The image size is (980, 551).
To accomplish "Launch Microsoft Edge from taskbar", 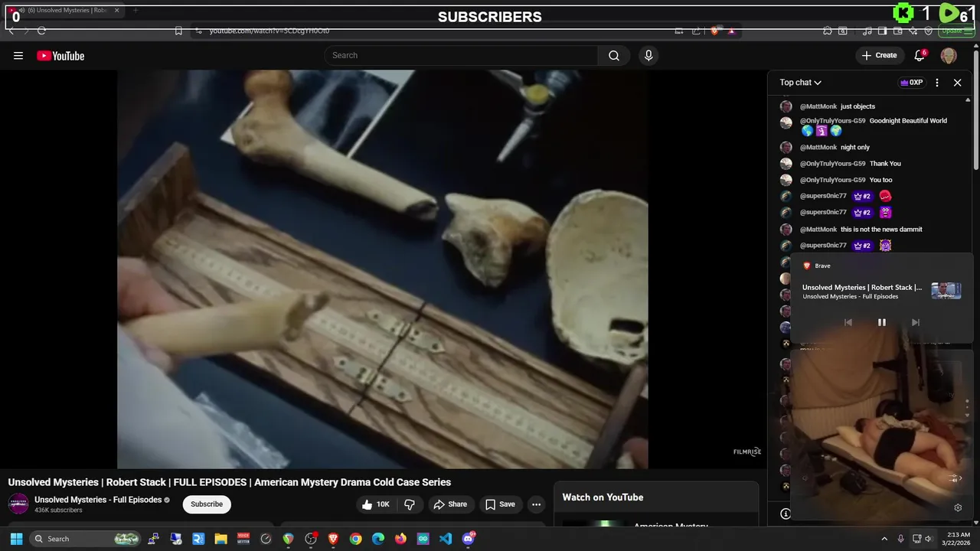I will (x=378, y=539).
